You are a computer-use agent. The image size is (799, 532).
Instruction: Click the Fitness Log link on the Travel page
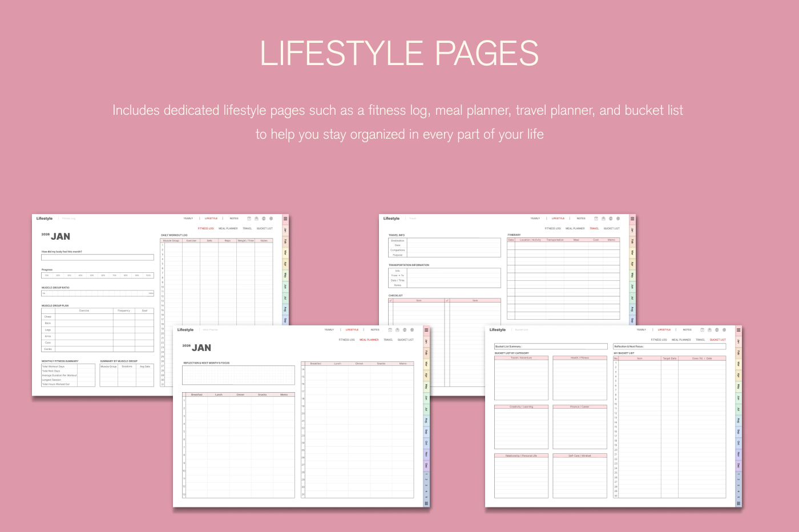pyautogui.click(x=552, y=228)
